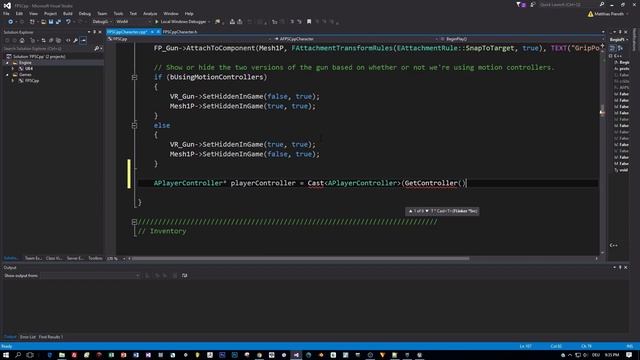The height and width of the screenshot is (360, 640).
Task: Open Solution Explorer properties wrench icon
Action: click(76, 40)
